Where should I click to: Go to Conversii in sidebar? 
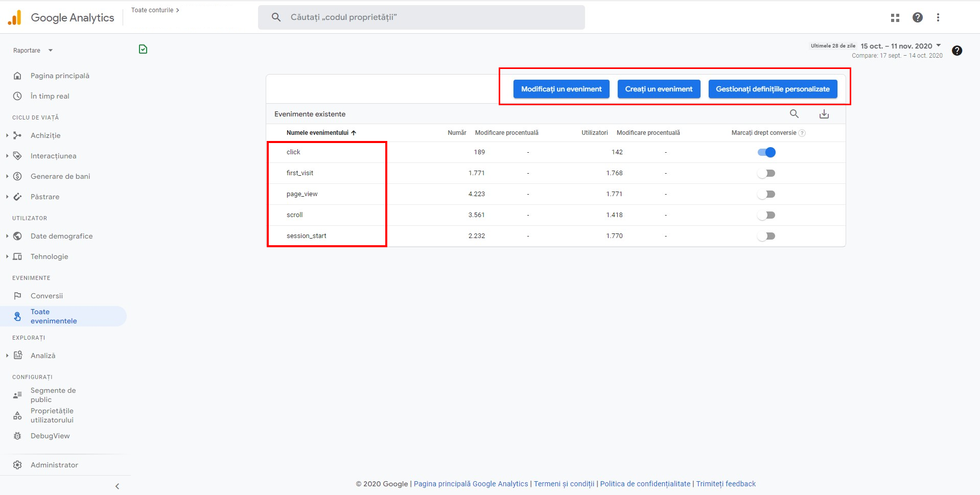click(x=46, y=296)
